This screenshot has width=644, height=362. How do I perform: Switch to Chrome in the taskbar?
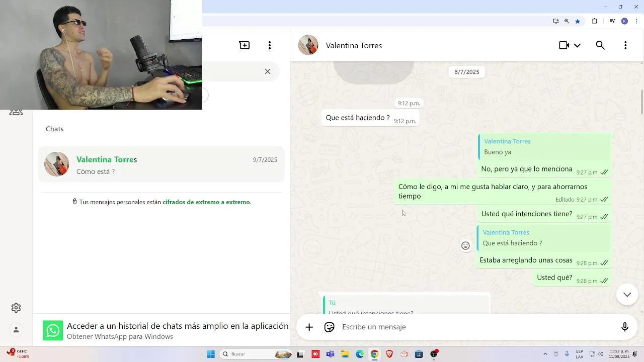point(374,354)
